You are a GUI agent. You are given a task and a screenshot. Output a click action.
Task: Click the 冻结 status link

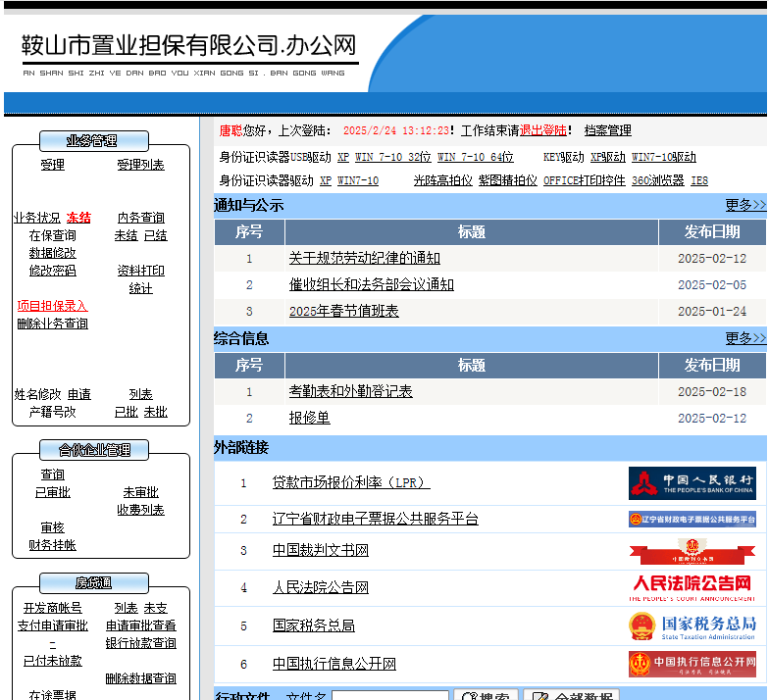click(x=78, y=218)
